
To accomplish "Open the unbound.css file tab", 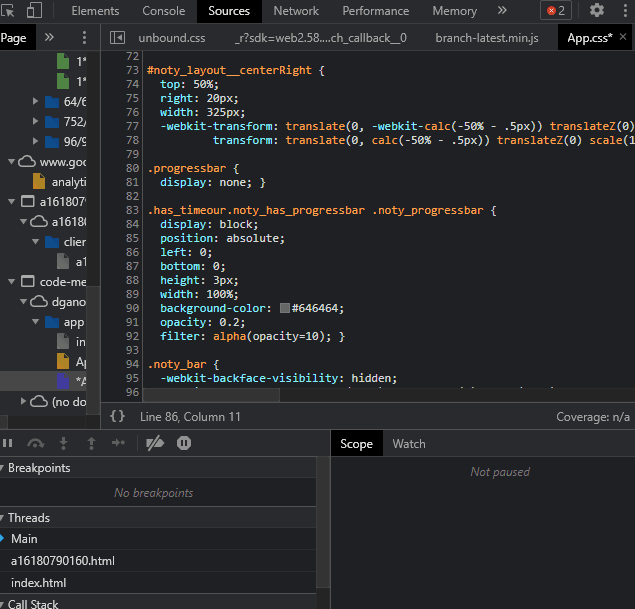I will pyautogui.click(x=171, y=38).
